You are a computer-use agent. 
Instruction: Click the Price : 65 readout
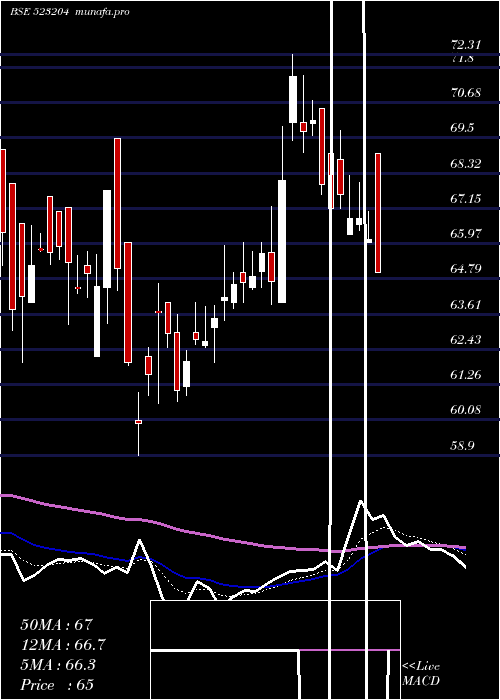57,685
